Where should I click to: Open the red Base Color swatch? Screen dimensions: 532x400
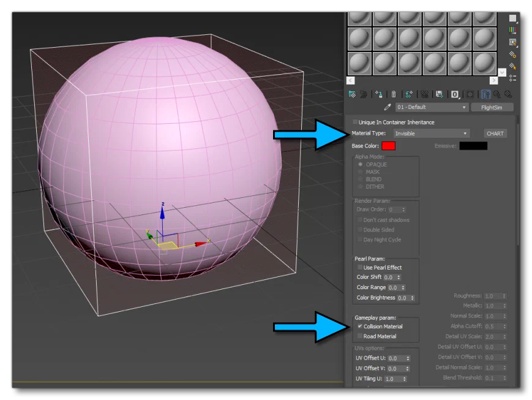point(389,146)
